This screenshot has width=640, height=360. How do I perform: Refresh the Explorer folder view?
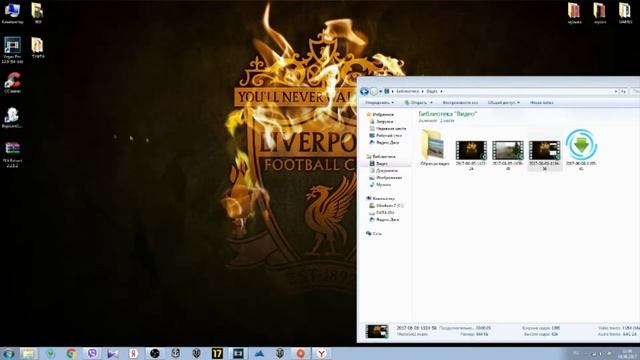[x=623, y=91]
